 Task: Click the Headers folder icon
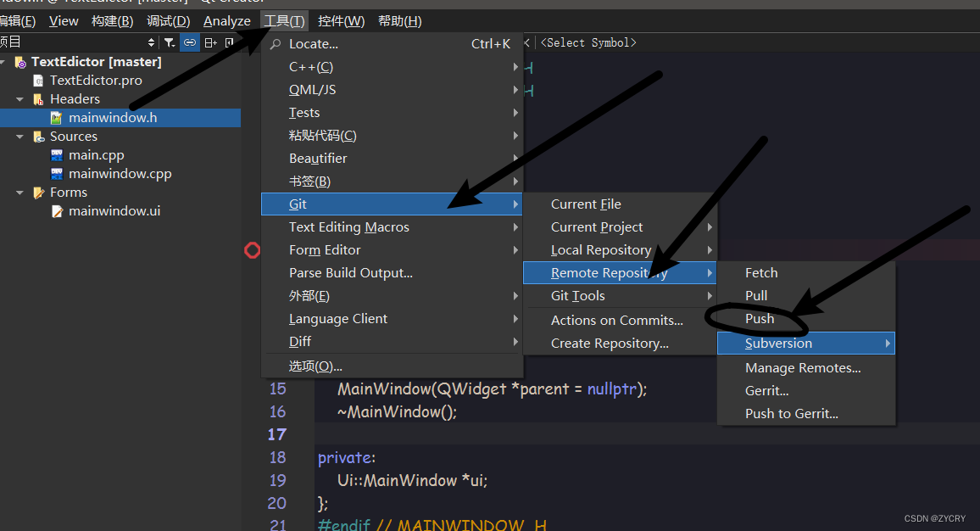pyautogui.click(x=38, y=99)
